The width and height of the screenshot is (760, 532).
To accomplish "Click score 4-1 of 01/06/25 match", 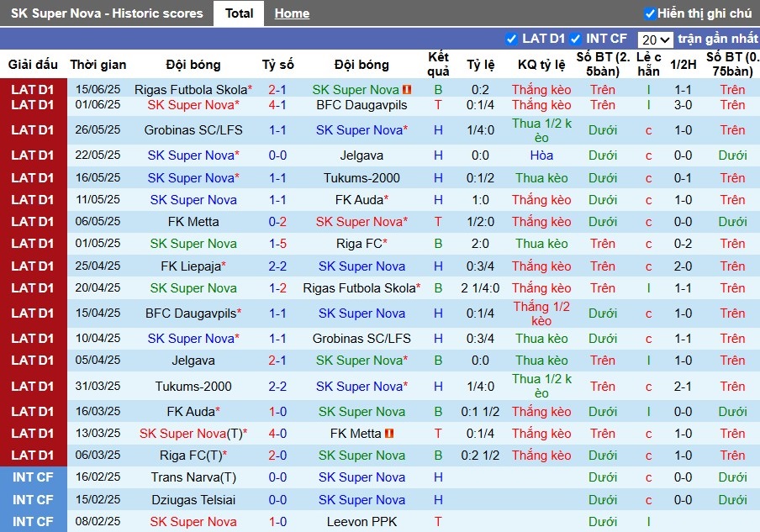I will pyautogui.click(x=277, y=105).
